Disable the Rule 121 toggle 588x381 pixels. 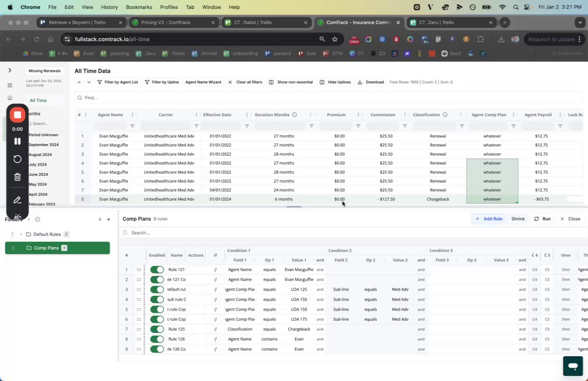(157, 269)
